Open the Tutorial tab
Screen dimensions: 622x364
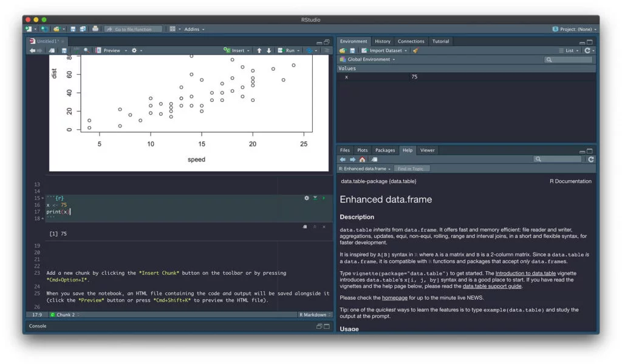pyautogui.click(x=440, y=41)
